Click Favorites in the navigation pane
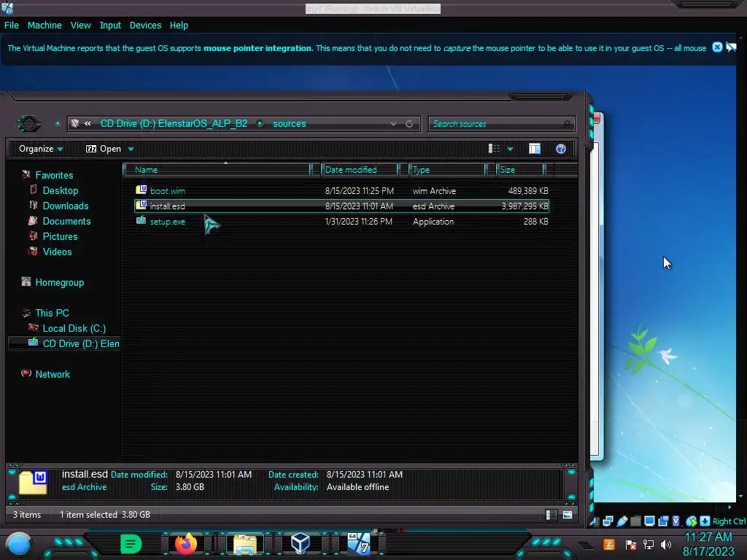Viewport: 747px width, 560px height. pos(54,175)
